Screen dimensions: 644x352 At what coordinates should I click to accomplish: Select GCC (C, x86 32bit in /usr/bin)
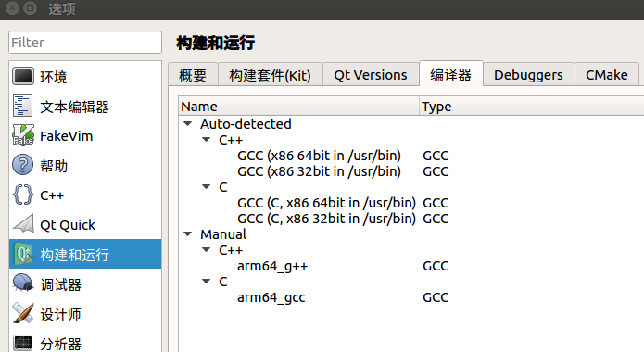pyautogui.click(x=326, y=219)
